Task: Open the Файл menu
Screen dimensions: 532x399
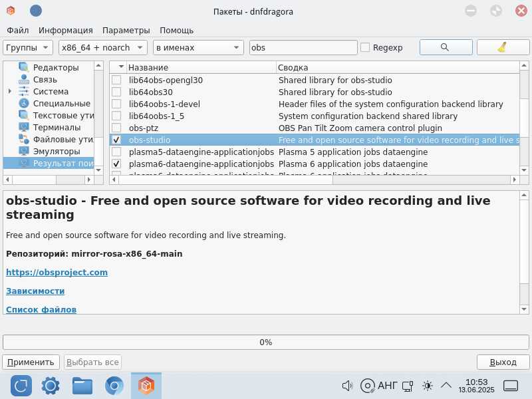Action: pos(18,30)
